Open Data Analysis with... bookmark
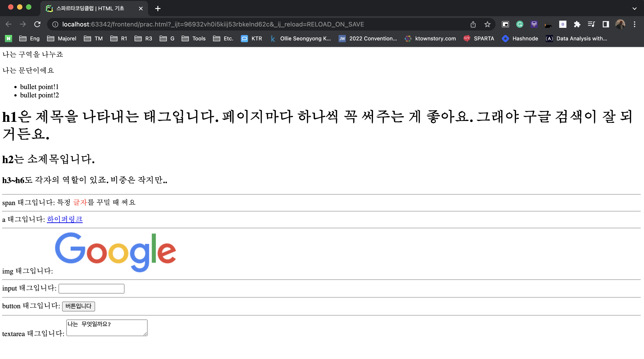The image size is (644, 359). coord(576,39)
